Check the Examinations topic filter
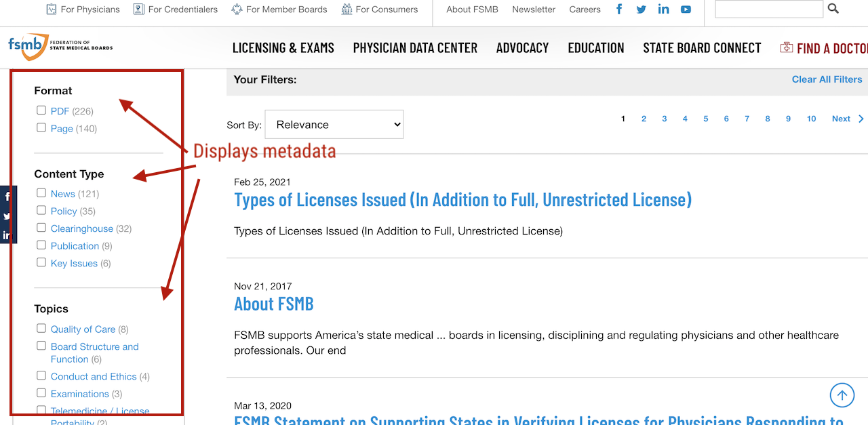The width and height of the screenshot is (868, 425). (x=41, y=393)
